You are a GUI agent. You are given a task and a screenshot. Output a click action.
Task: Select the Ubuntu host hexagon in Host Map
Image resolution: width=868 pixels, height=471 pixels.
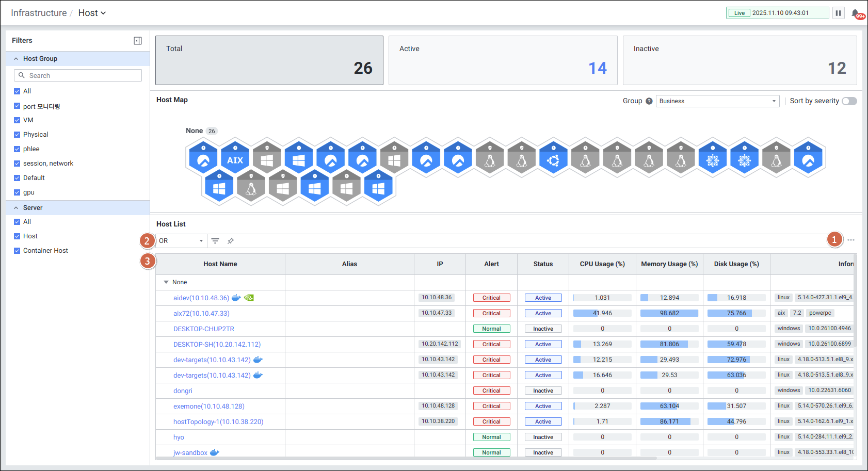tap(553, 159)
